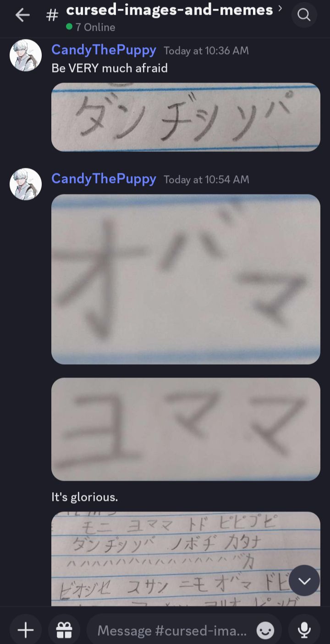This screenshot has width=330, height=644.
Task: Tap the plus attachment icon
Action: (26, 631)
